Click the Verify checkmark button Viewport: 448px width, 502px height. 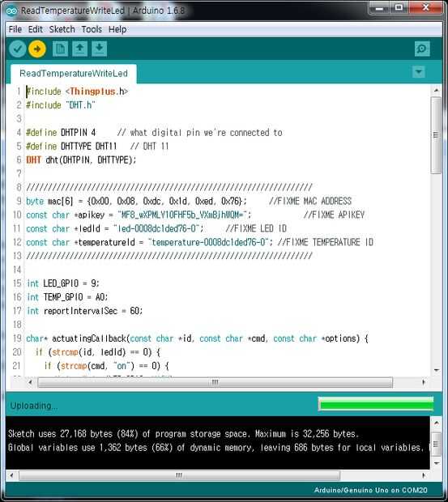[18, 49]
